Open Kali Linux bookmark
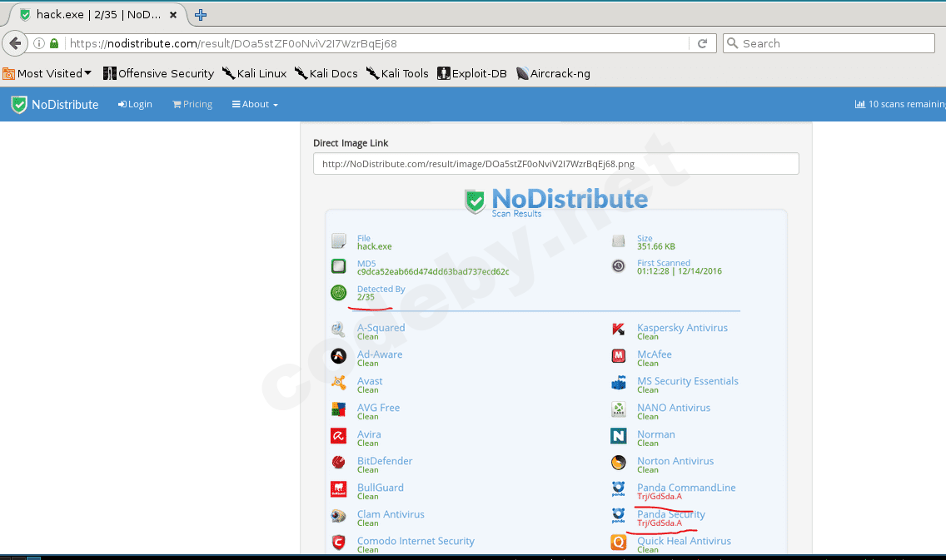Image resolution: width=946 pixels, height=560 pixels. [255, 73]
